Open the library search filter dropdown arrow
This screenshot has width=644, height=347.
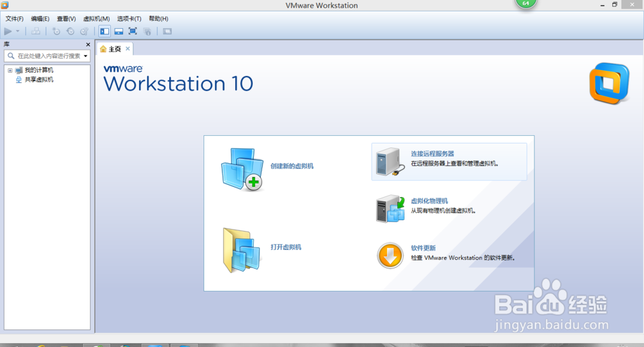tap(86, 56)
